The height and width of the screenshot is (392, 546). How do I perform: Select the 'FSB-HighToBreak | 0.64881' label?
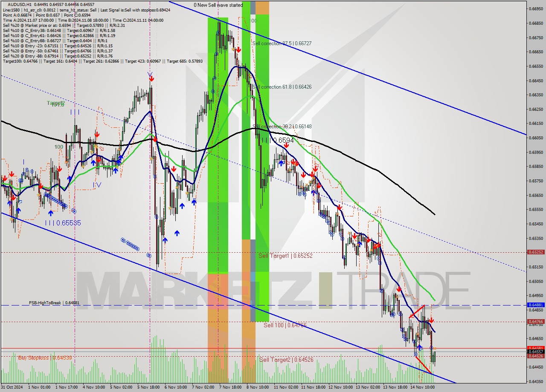point(54,303)
